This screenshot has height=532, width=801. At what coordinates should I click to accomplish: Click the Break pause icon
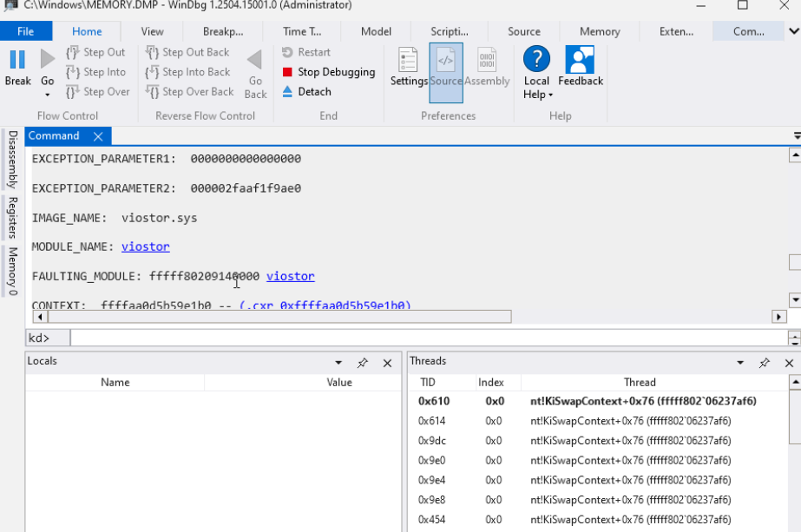tap(17, 59)
